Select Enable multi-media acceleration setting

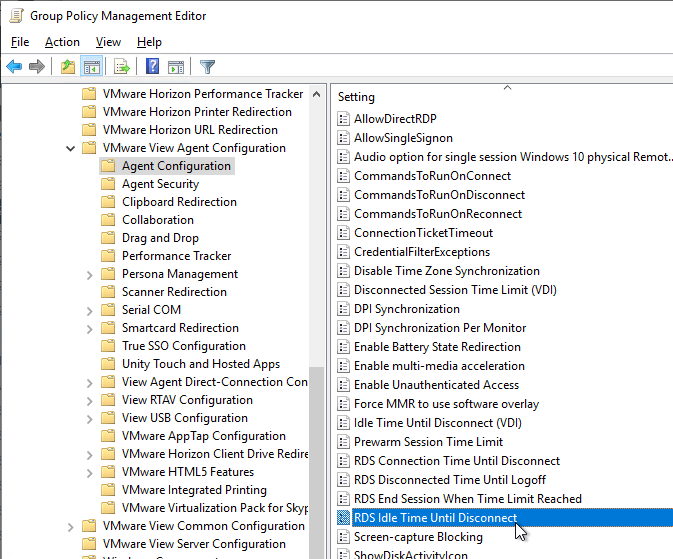coord(439,366)
